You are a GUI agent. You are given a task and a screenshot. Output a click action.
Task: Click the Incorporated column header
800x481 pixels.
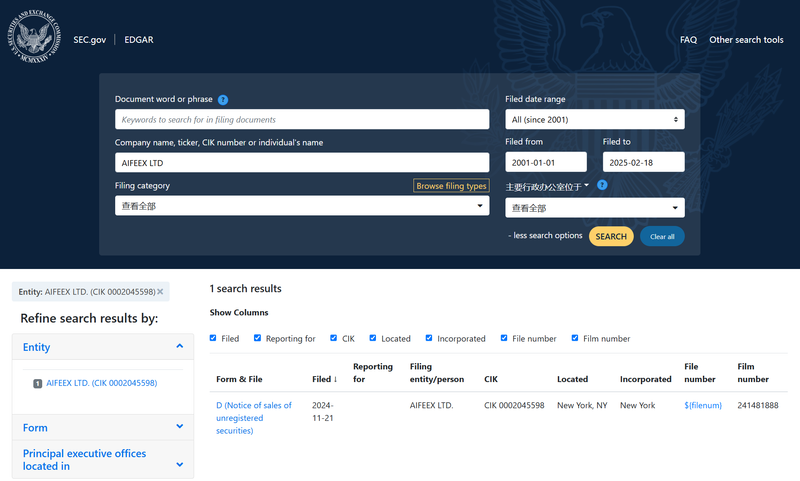tap(645, 379)
